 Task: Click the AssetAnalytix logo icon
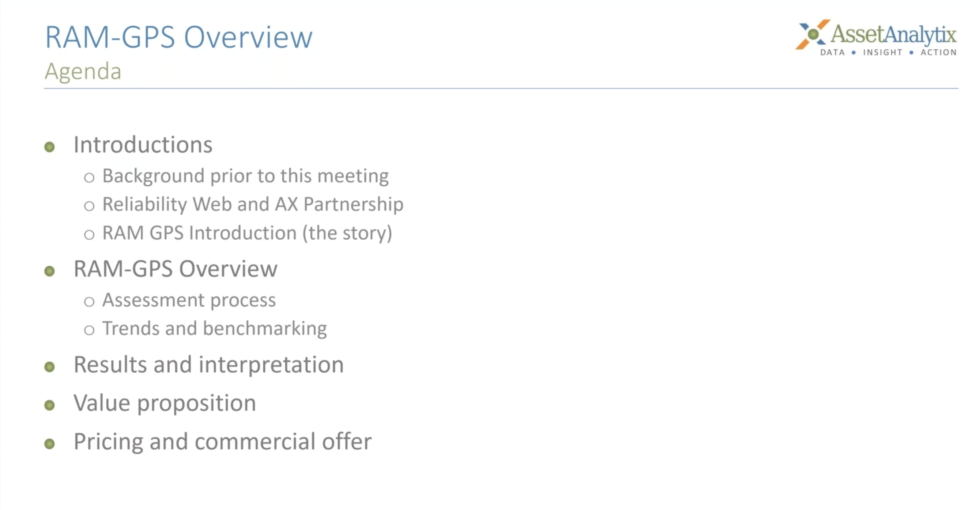tap(812, 34)
